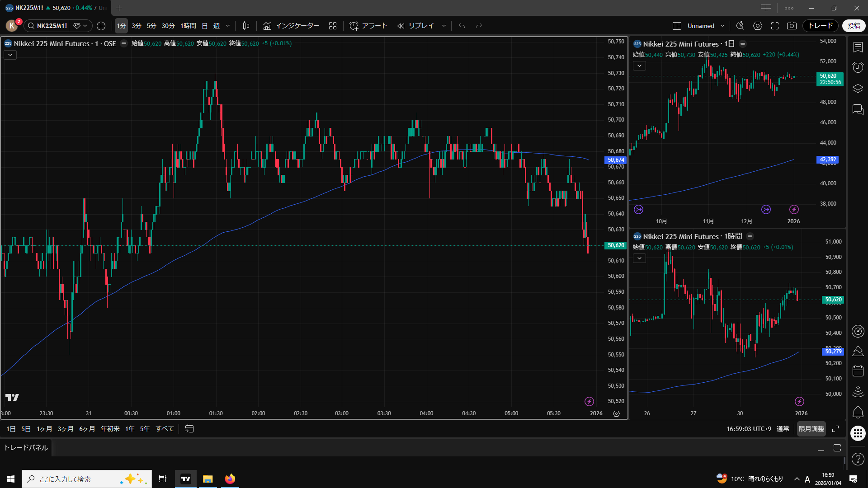Expand the timeframe interval dropdown arrow

(228, 26)
